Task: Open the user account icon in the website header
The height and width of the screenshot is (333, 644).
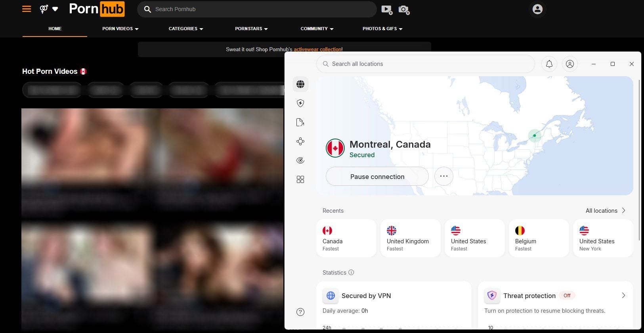Action: click(537, 9)
